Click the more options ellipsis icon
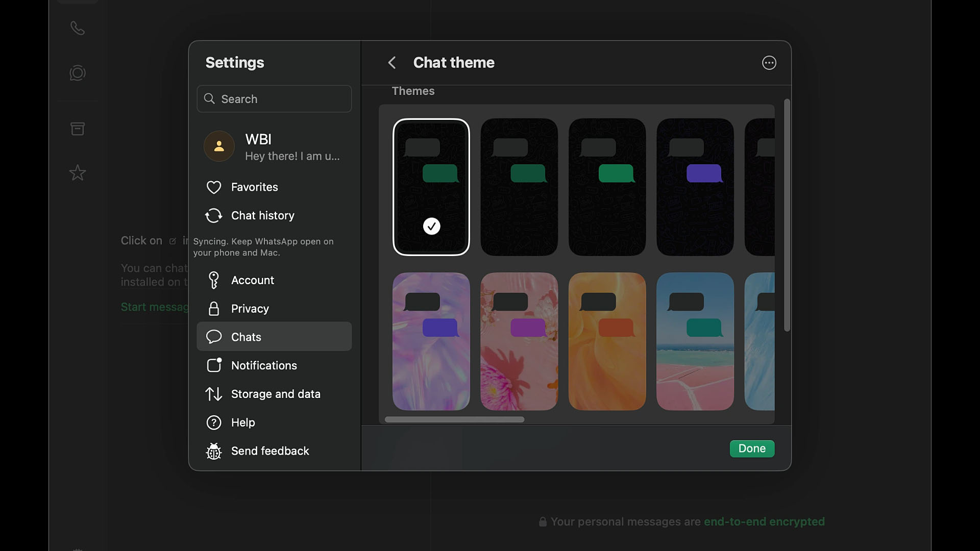 (x=769, y=63)
